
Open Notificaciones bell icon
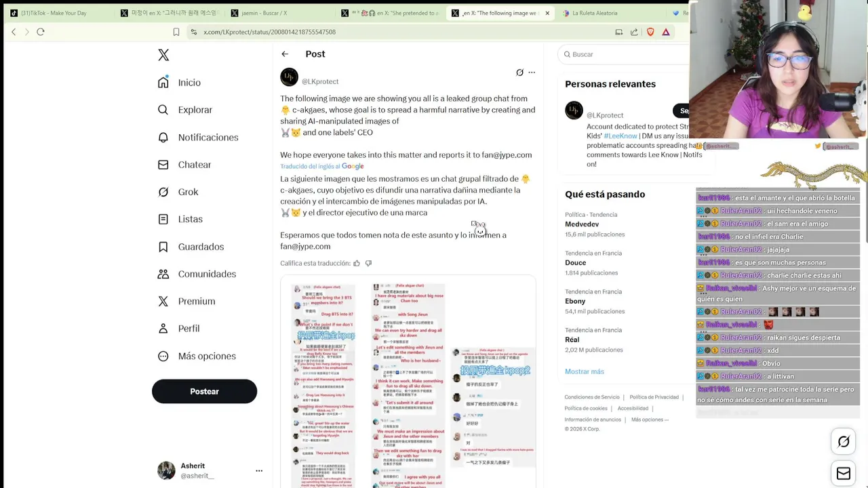coord(163,137)
